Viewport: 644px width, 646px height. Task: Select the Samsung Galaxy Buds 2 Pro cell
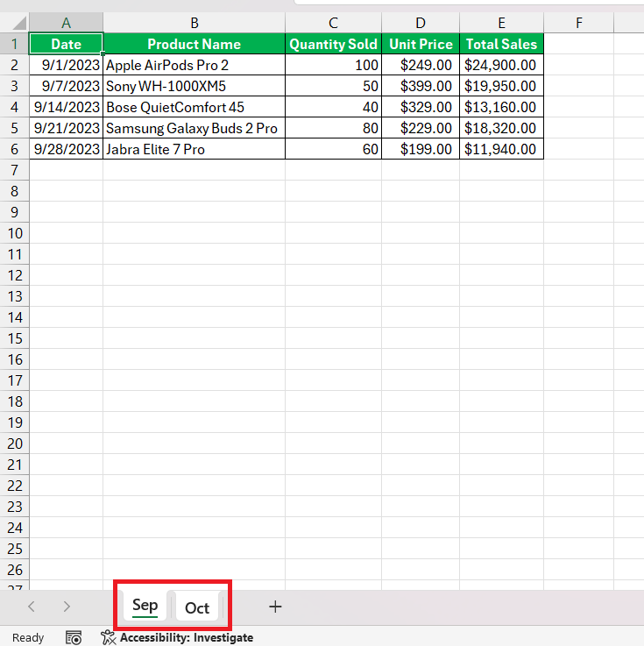194,128
